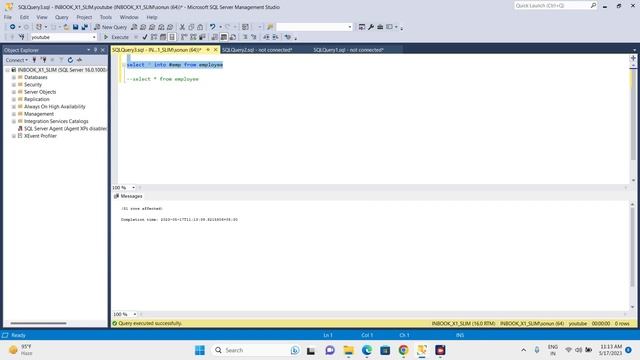
Task: Open the Tools menu
Action: click(106, 17)
